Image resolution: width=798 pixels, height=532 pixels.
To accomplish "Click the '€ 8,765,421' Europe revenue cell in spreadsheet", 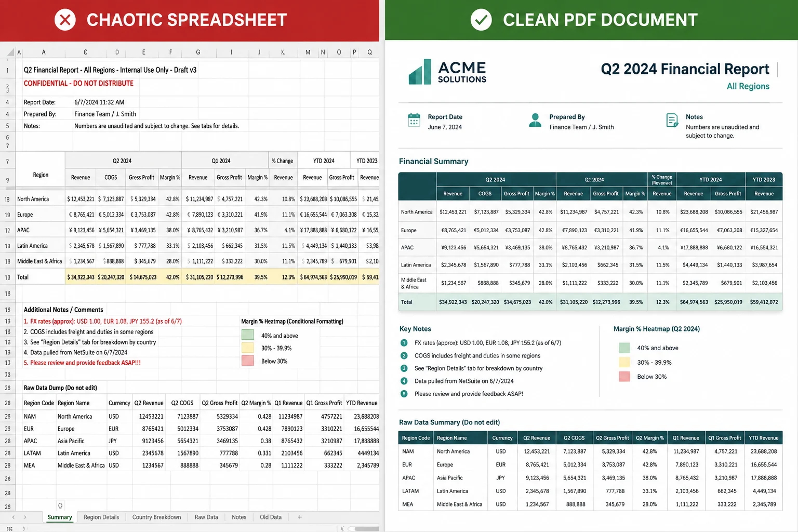I will coord(82,215).
